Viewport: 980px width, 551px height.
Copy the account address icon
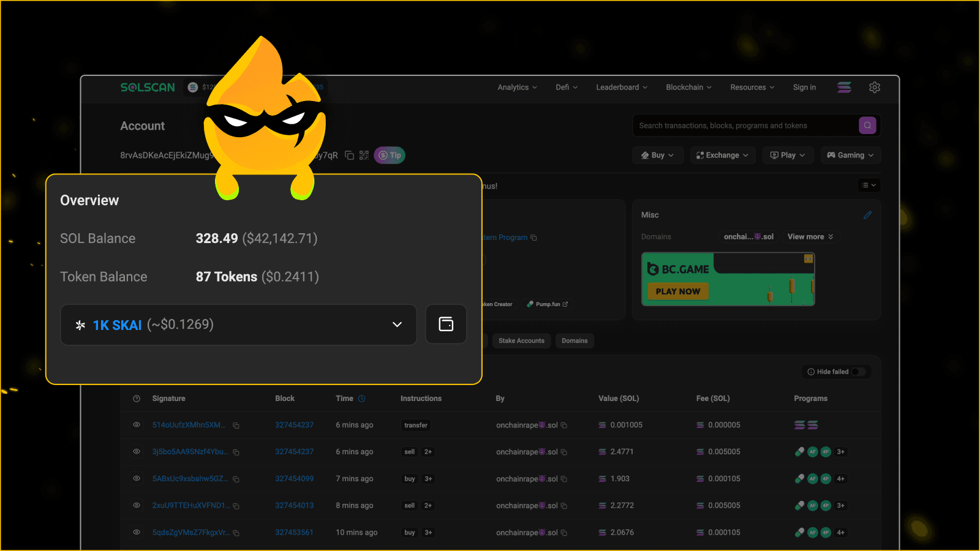coord(349,156)
